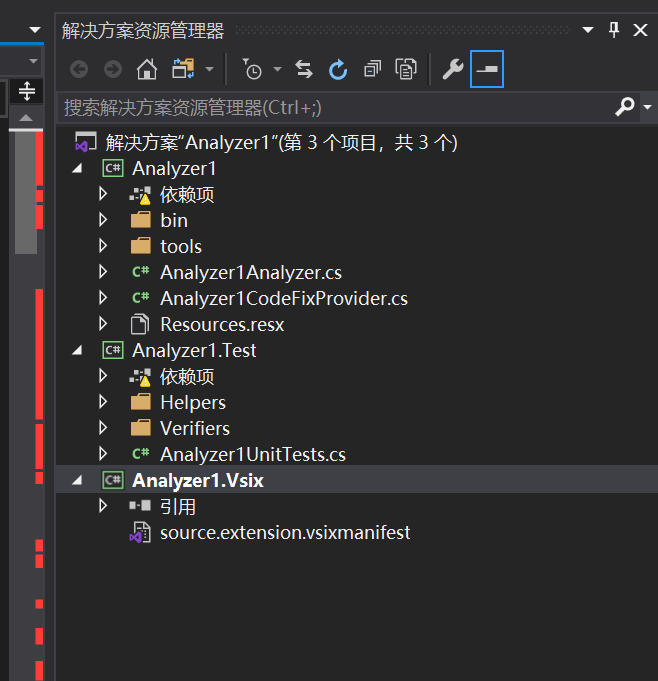Click the Pending Changes Filter clock icon

252,69
